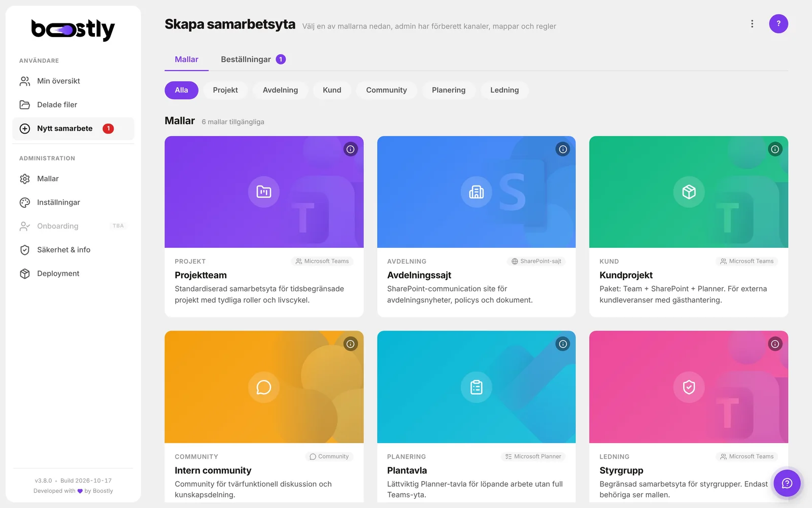This screenshot has width=812, height=508.
Task: Click SharePoint-sajt tag on Avdelningssajt card
Action: coord(536,261)
